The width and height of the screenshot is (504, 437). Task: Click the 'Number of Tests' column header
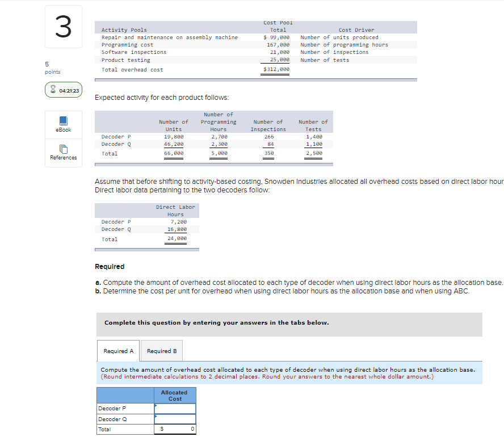pos(313,125)
